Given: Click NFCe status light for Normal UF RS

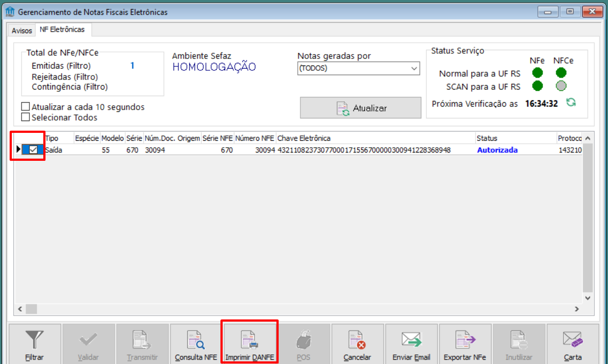Looking at the screenshot, I should point(561,73).
